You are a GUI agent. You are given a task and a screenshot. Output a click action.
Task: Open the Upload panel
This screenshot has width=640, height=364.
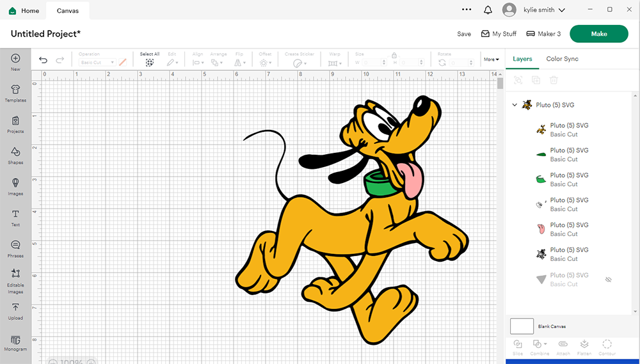(15, 311)
